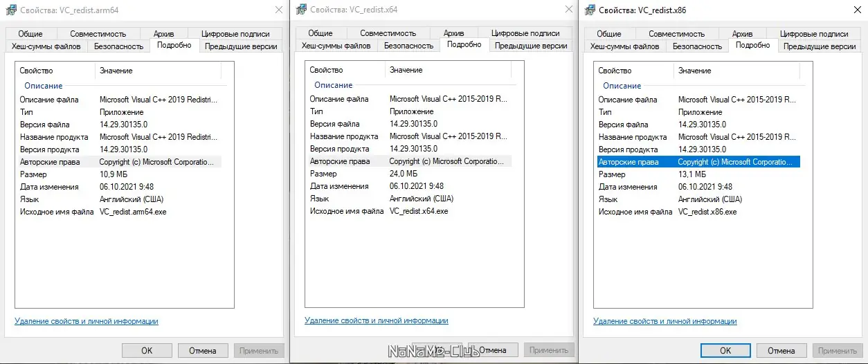Open Безопасность tab in arm64 window

tap(118, 46)
